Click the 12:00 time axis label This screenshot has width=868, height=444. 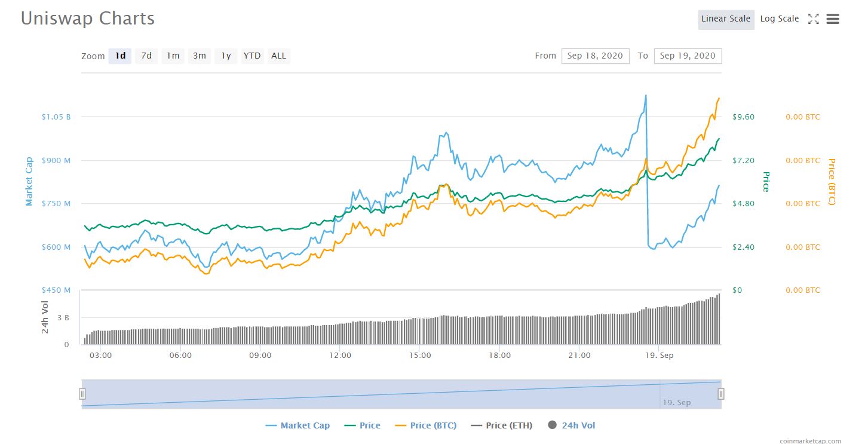click(x=340, y=355)
